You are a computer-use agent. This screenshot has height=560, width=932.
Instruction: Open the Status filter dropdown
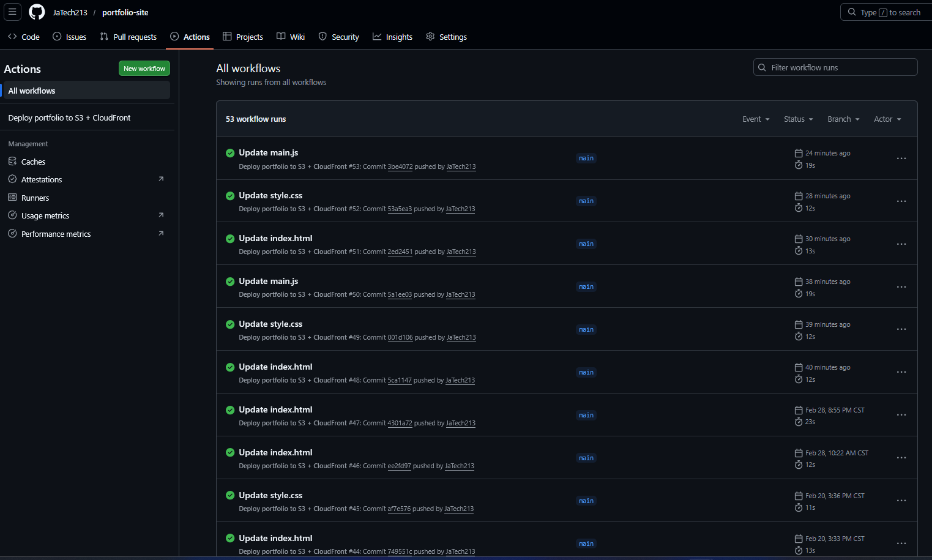[798, 119]
